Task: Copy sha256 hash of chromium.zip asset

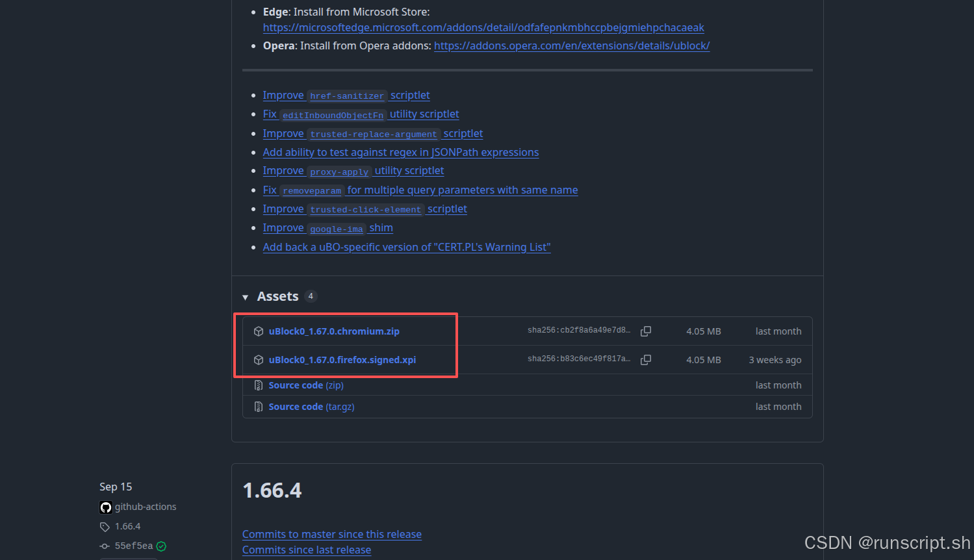Action: pos(646,331)
